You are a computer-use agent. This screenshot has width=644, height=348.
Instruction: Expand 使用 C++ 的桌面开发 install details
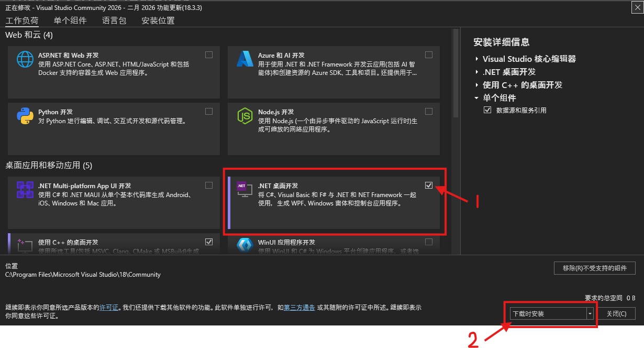tap(477, 85)
